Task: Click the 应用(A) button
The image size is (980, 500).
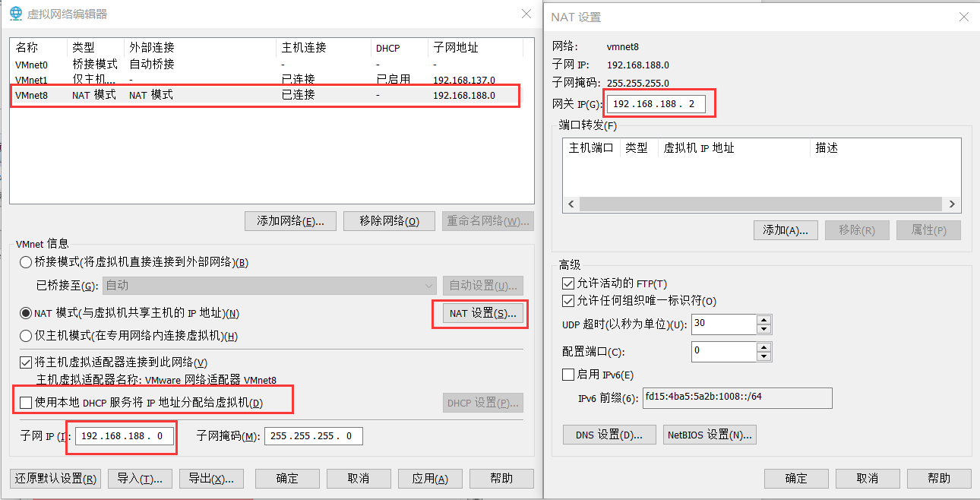Action: point(430,478)
